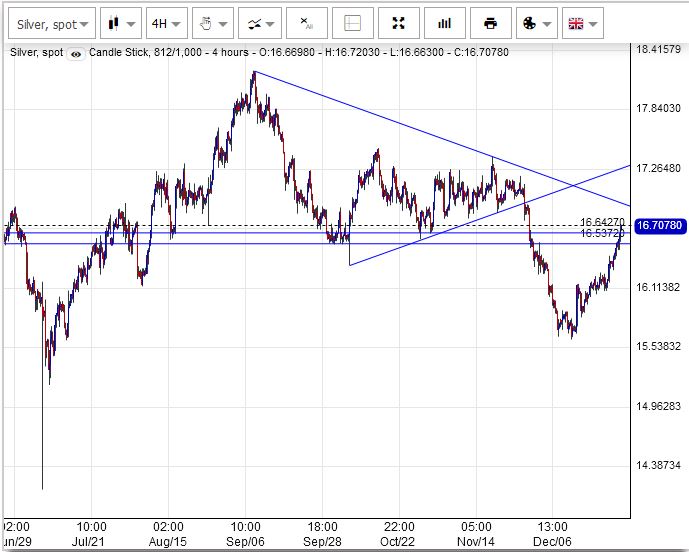Click the 18.41579 price axis label

pyautogui.click(x=658, y=49)
